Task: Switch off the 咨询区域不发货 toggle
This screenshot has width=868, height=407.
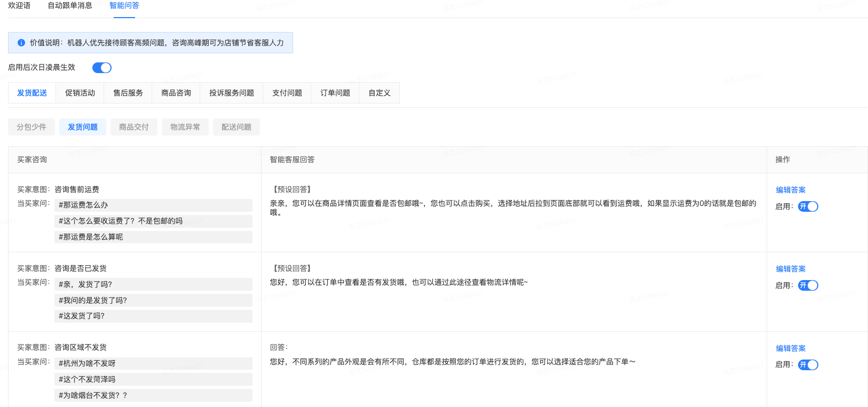Action: point(808,365)
